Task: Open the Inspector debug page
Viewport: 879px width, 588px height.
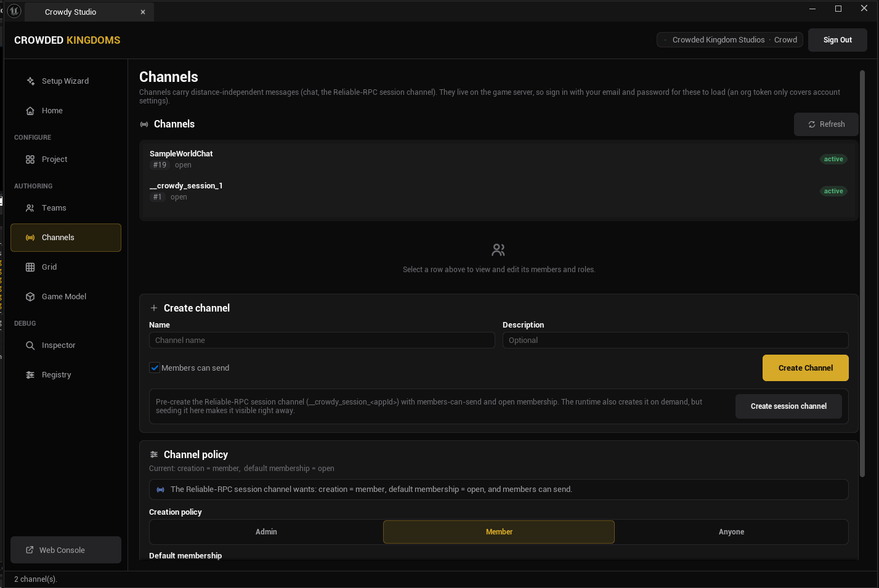Action: click(66, 345)
